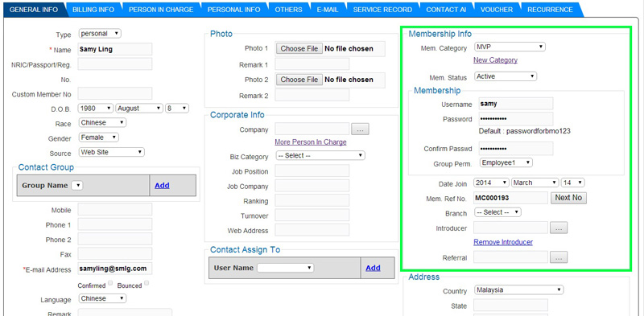Screen dimensions: 644x316
Task: Click the Add link in Contact Assign To
Action: (x=373, y=268)
